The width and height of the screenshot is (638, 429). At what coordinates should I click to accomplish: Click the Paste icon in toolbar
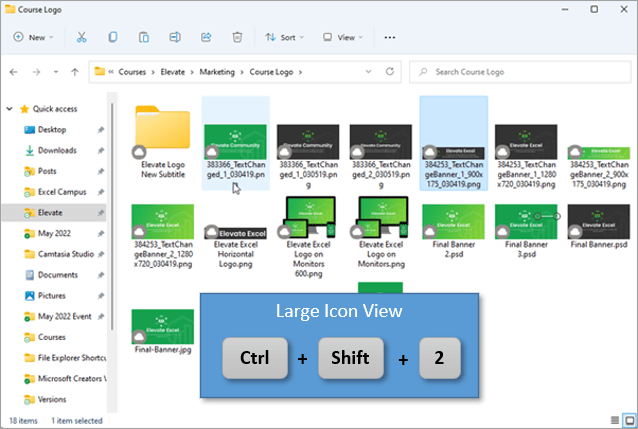point(144,37)
